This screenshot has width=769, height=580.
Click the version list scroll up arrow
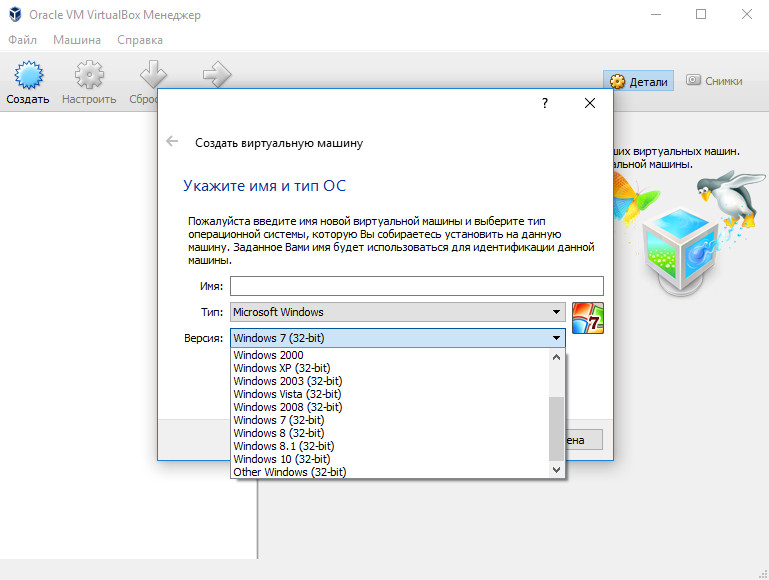[x=556, y=357]
